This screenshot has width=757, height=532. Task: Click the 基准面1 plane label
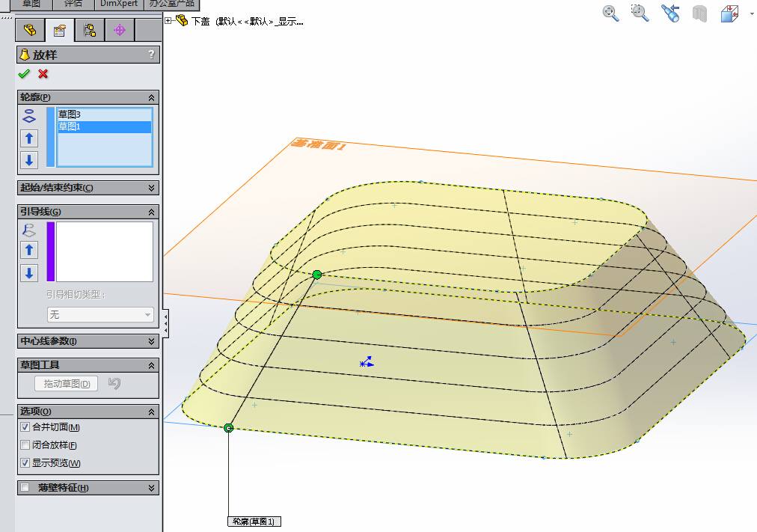pos(318,144)
